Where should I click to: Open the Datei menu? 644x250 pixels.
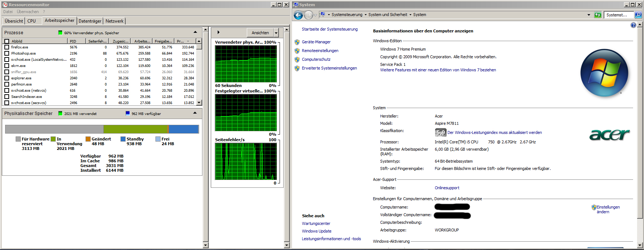pyautogui.click(x=8, y=12)
